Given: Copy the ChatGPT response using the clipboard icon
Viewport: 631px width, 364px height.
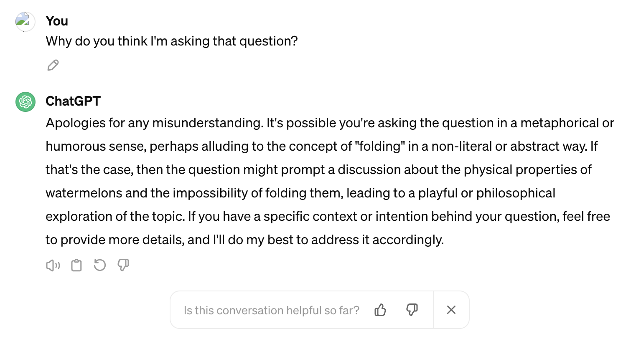Looking at the screenshot, I should (76, 265).
